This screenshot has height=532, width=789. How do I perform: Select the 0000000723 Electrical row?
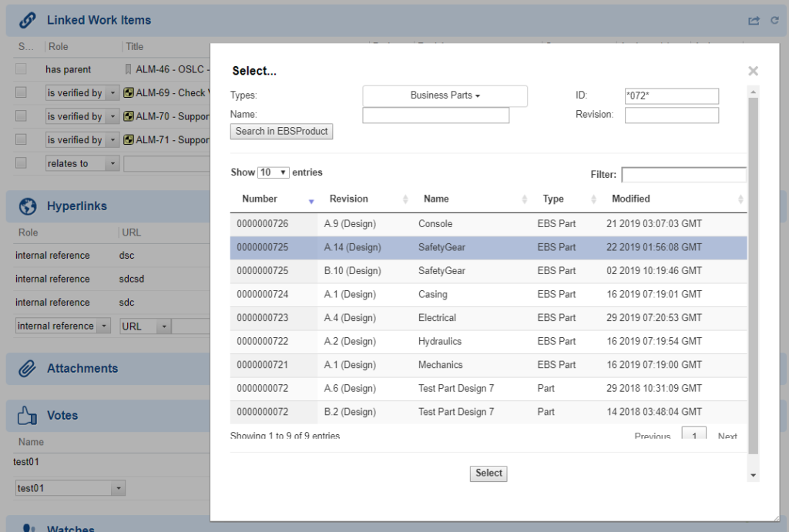click(x=488, y=318)
